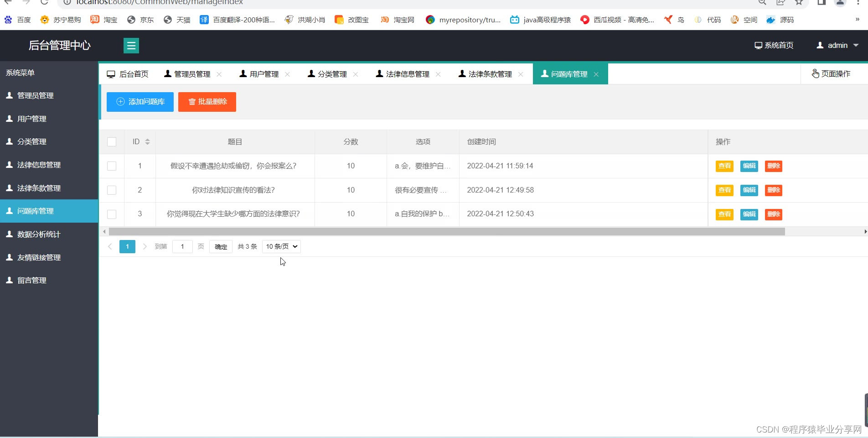
Task: Go to the previous page arrow
Action: pos(110,246)
